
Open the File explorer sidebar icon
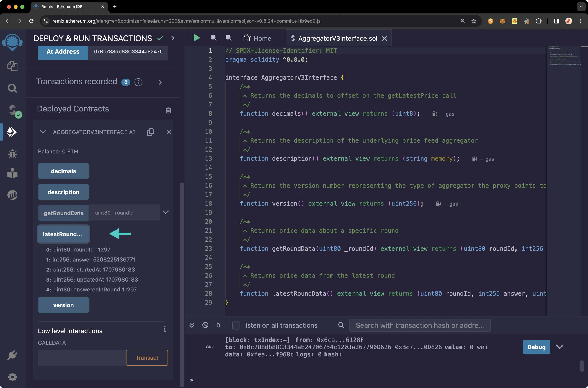12,66
